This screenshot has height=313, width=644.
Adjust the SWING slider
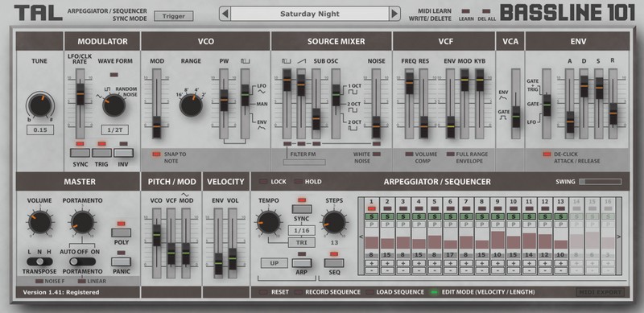pos(600,182)
